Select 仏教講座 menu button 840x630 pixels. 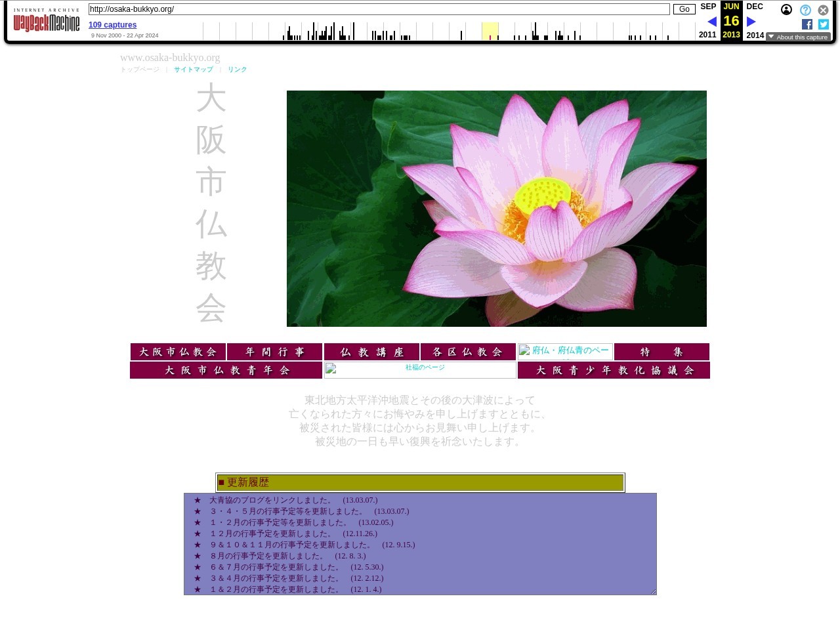click(x=371, y=352)
